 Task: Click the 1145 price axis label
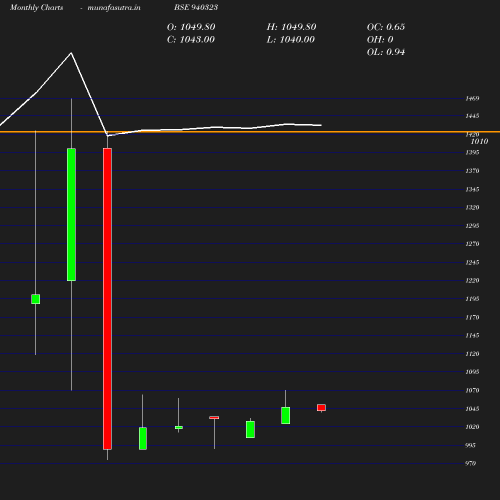click(472, 336)
